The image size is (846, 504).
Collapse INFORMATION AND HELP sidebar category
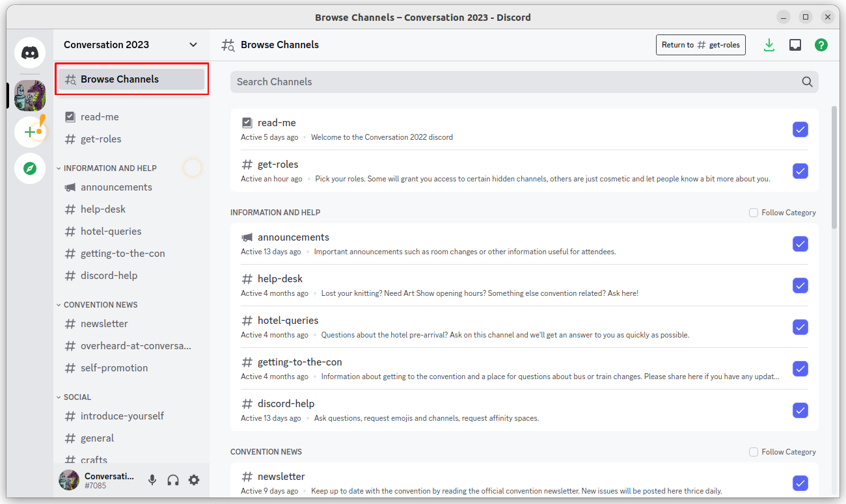point(107,168)
